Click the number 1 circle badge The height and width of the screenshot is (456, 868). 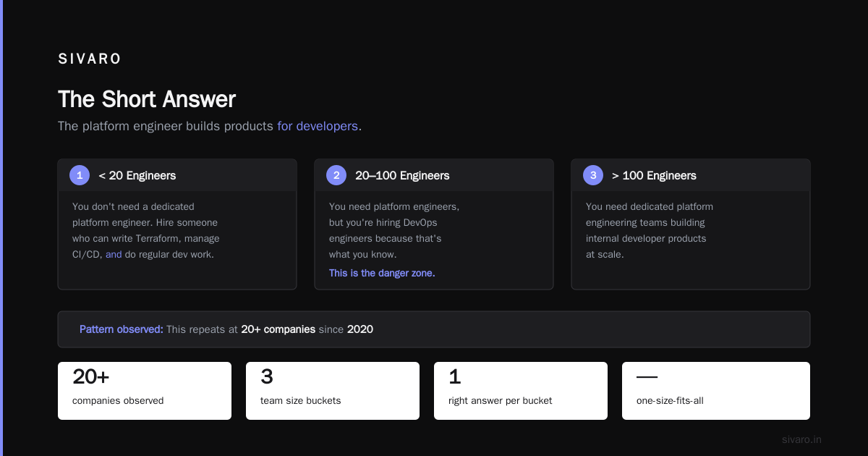80,175
